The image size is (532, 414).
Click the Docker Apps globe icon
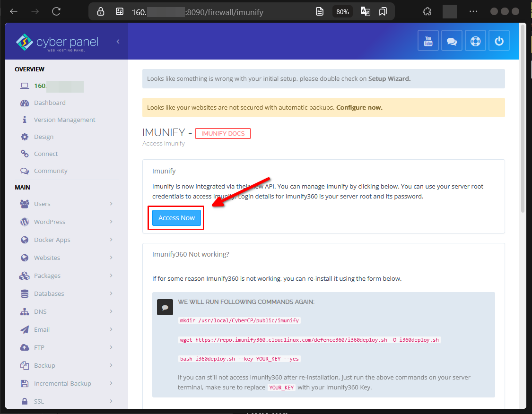click(x=25, y=240)
